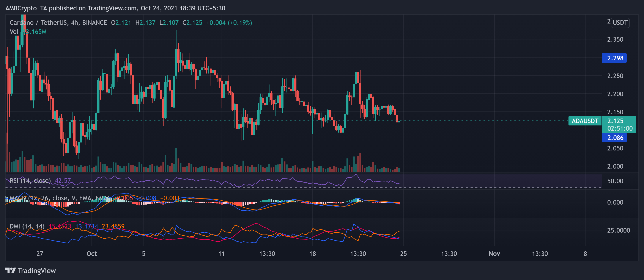Click the Oct label on the time axis

(92, 253)
